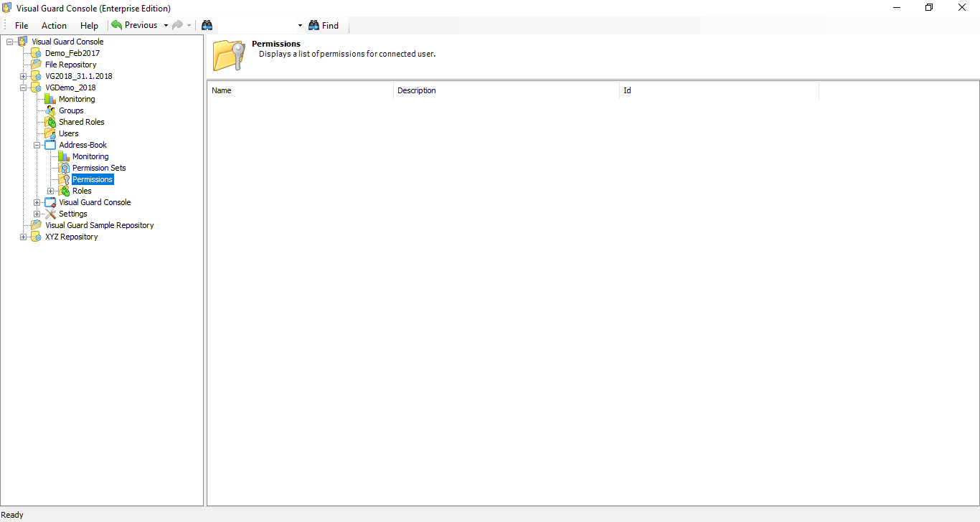Click the File Repository folder icon

pos(37,65)
